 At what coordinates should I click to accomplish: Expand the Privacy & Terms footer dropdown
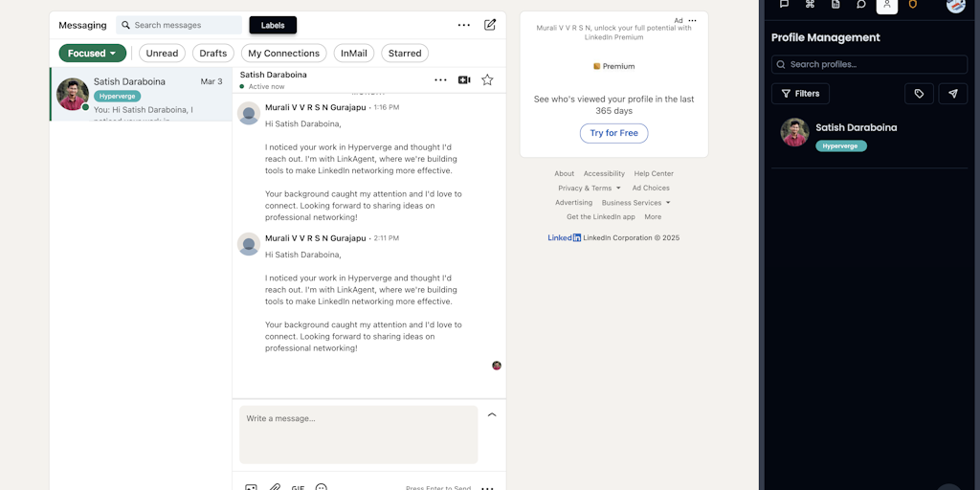click(590, 189)
